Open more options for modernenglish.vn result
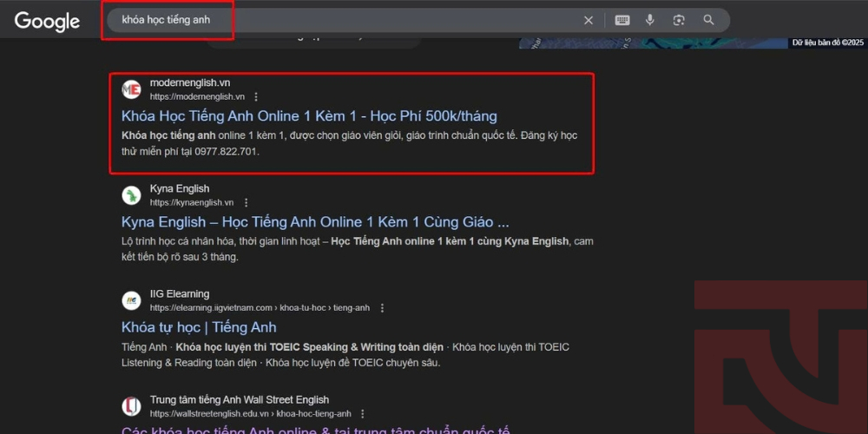 click(x=256, y=97)
